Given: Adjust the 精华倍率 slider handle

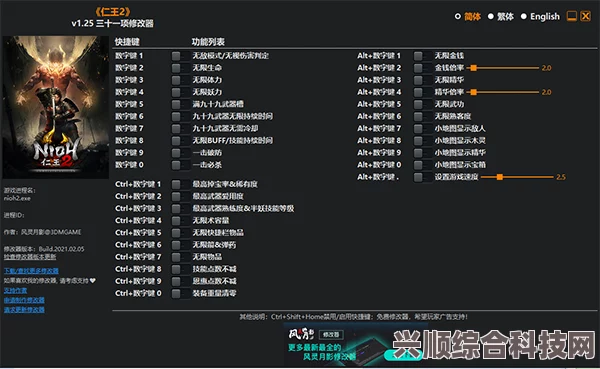Looking at the screenshot, I should coord(474,92).
